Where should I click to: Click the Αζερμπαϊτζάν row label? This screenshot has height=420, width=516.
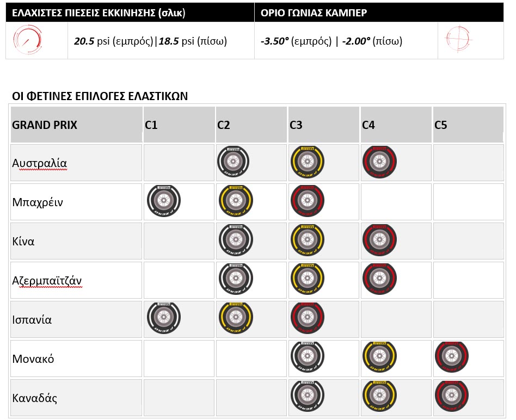point(47,280)
